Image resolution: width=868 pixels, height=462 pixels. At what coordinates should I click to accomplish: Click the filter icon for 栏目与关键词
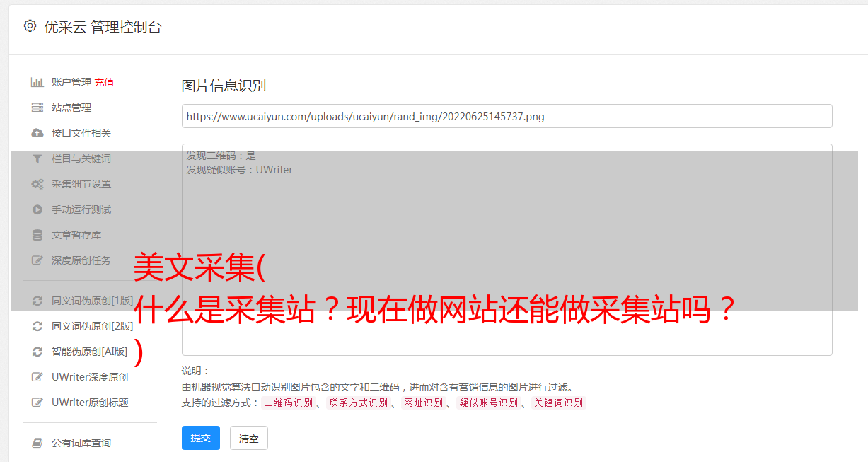click(x=37, y=158)
